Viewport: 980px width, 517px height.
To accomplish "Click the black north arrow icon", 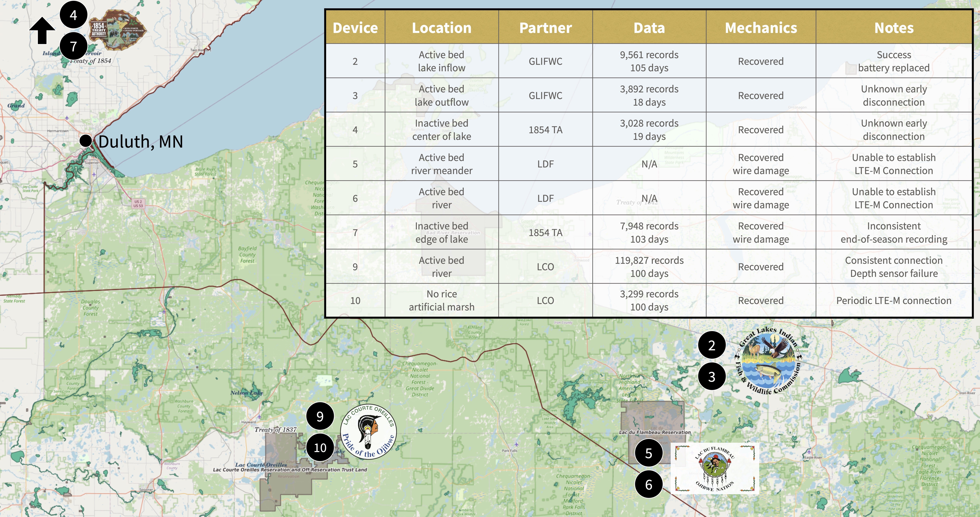I will pyautogui.click(x=42, y=30).
